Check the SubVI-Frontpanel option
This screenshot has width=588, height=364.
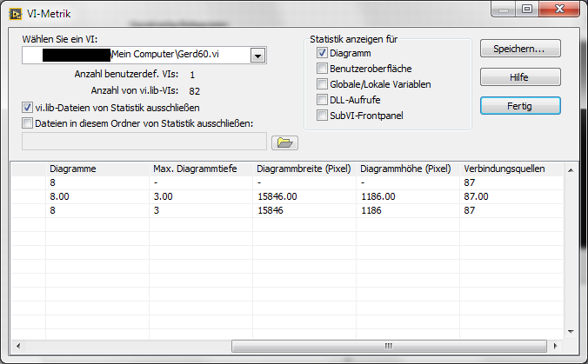(x=322, y=116)
